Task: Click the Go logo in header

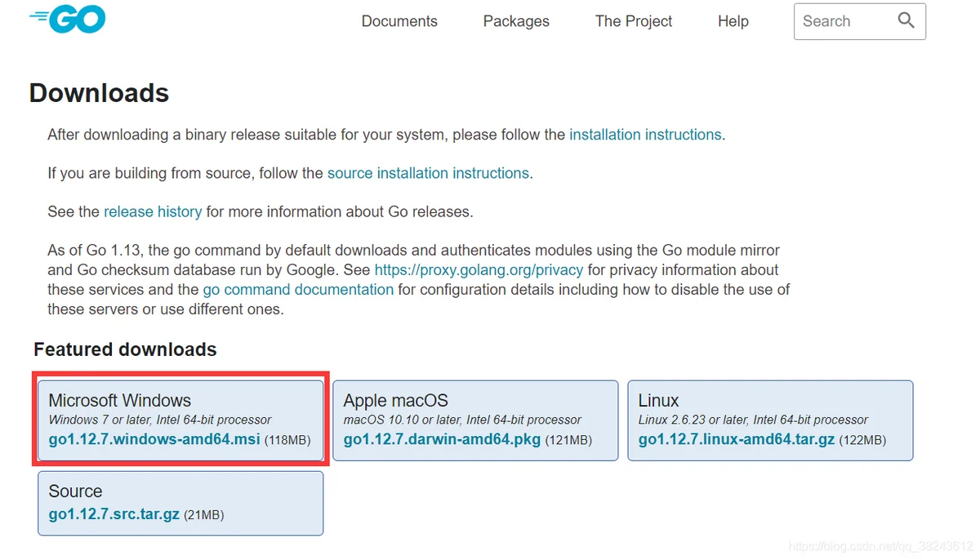Action: (x=68, y=19)
